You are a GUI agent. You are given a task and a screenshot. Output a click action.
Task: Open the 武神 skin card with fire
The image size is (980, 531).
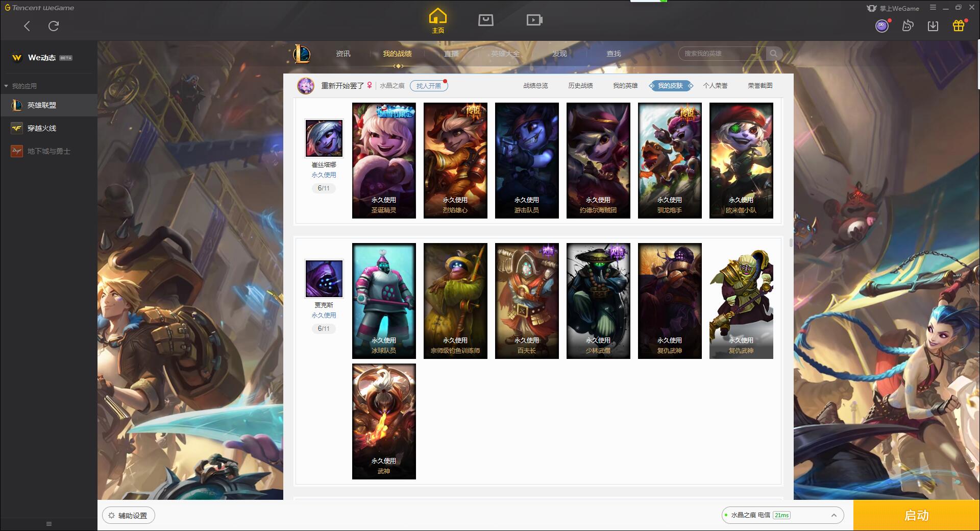point(384,421)
